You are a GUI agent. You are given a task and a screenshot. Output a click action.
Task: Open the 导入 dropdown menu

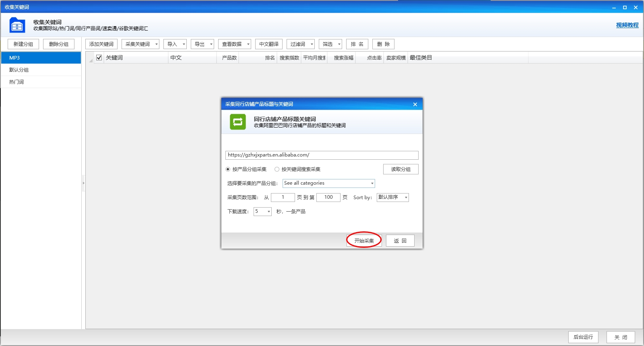[x=175, y=44]
